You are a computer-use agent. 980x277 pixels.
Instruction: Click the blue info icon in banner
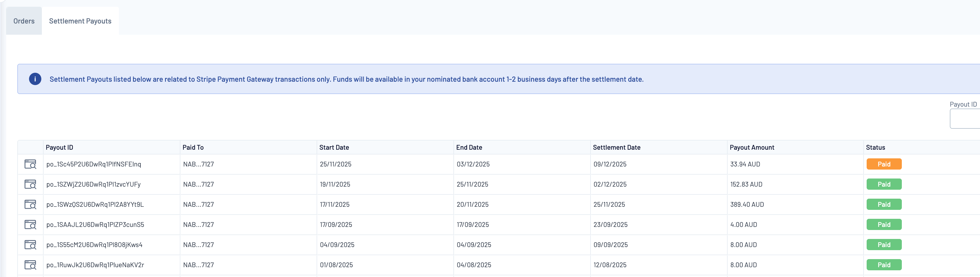[35, 79]
